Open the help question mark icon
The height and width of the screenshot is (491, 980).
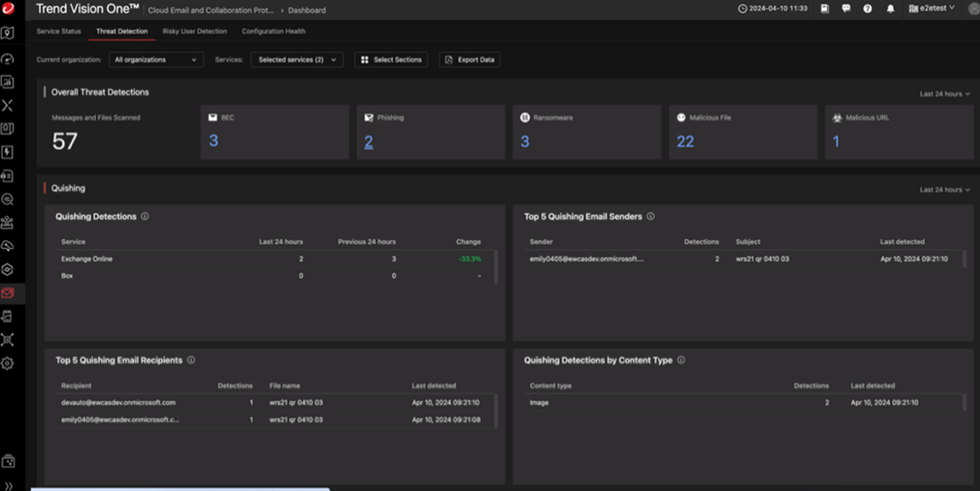click(868, 9)
